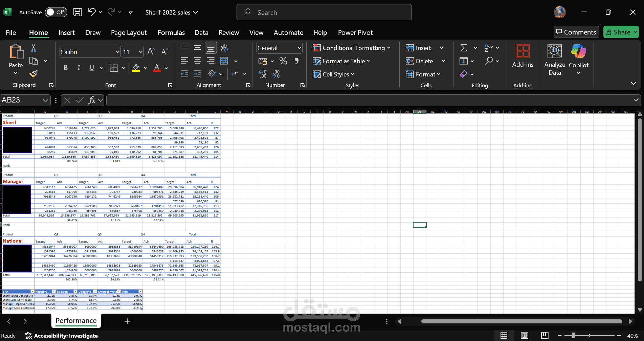Viewport: 644px width, 341px height.
Task: Click the Copy icon in Clipboard group
Action: [x=34, y=61]
